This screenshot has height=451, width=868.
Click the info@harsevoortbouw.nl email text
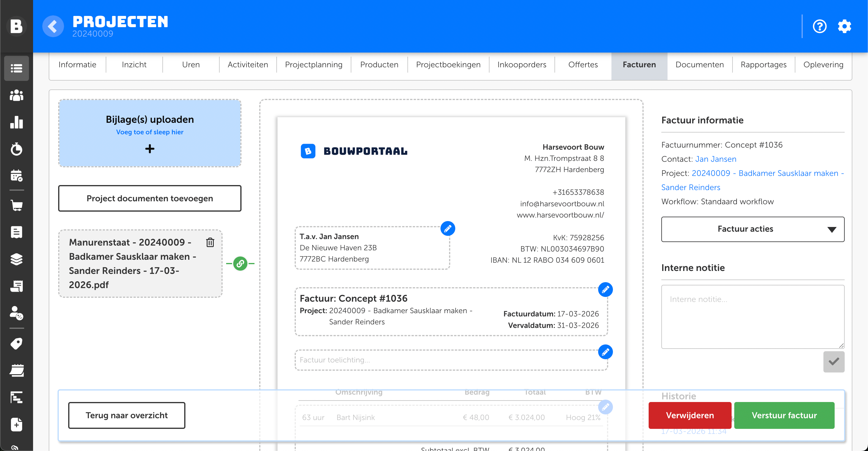click(x=562, y=204)
